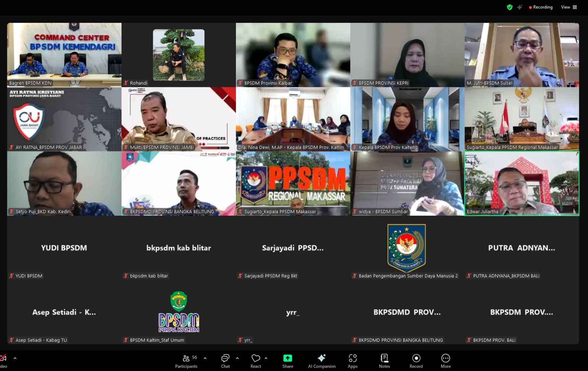
Task: Expand the Participants options arrow
Action: point(205,358)
